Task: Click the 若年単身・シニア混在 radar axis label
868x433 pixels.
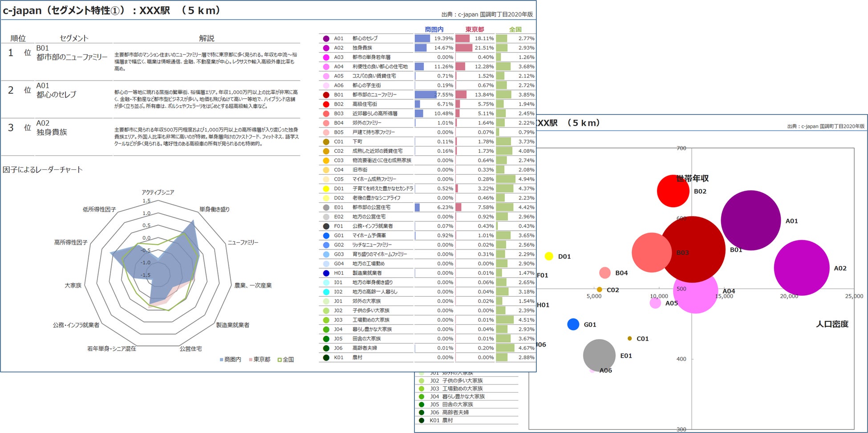Action: click(x=112, y=349)
